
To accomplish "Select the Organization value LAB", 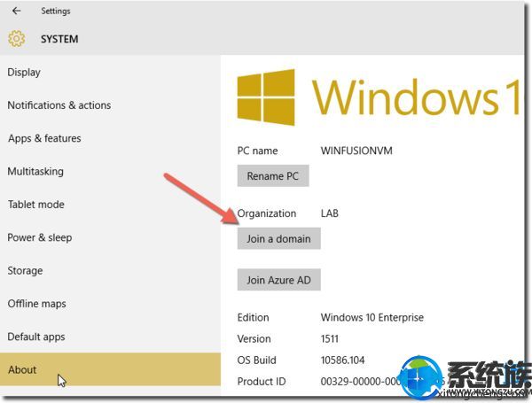I will (330, 213).
